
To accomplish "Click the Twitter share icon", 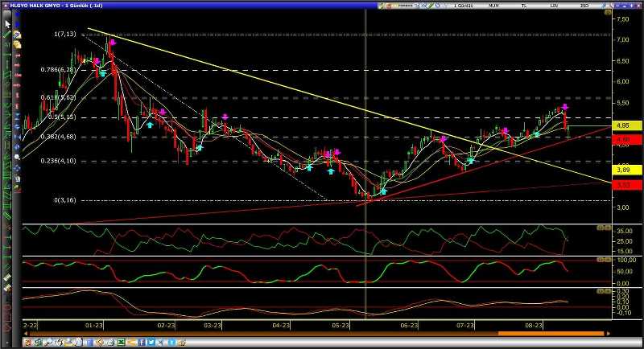I will click(151, 343).
